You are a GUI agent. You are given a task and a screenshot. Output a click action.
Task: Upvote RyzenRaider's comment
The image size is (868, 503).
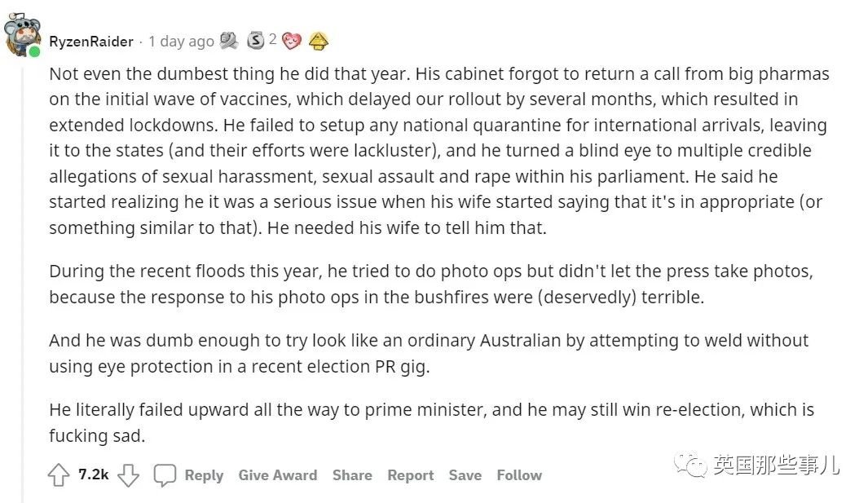(x=59, y=475)
